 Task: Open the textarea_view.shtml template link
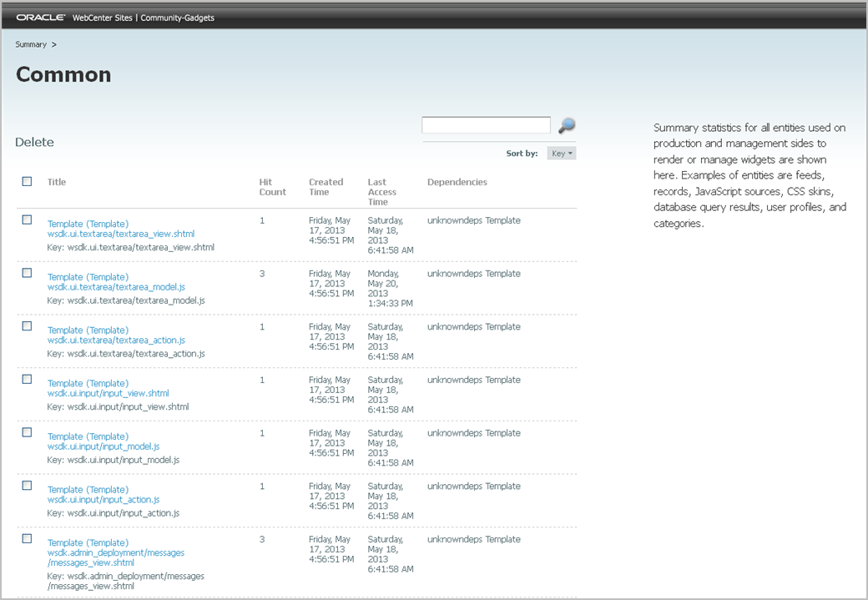coord(121,229)
